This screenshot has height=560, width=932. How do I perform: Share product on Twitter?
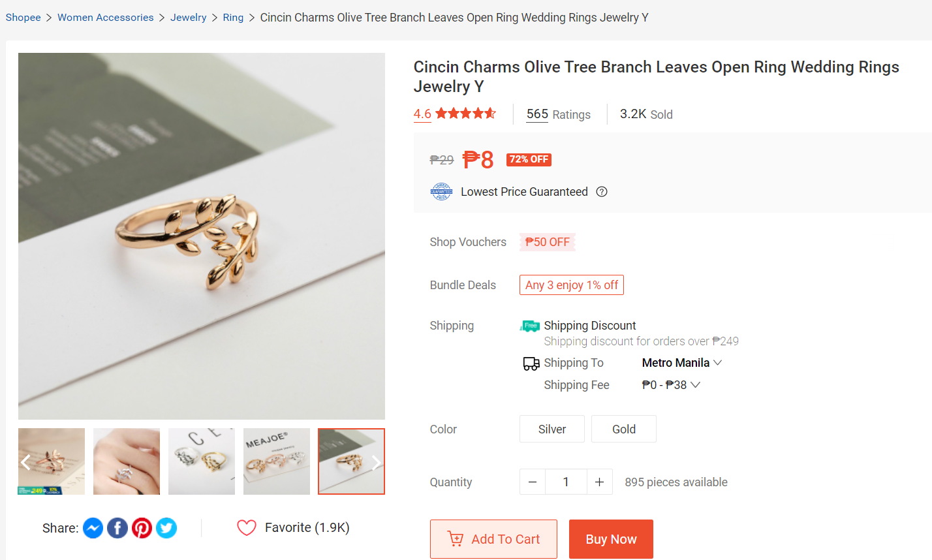coord(166,528)
